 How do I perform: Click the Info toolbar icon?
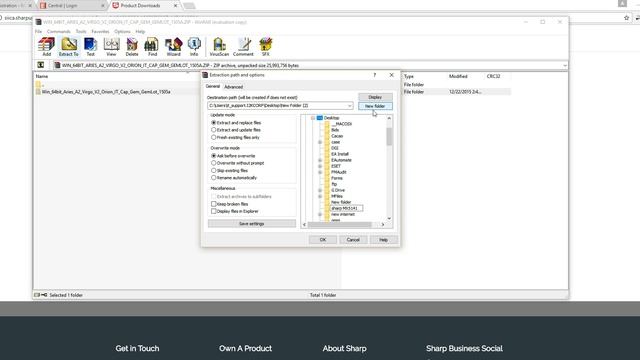click(x=194, y=47)
